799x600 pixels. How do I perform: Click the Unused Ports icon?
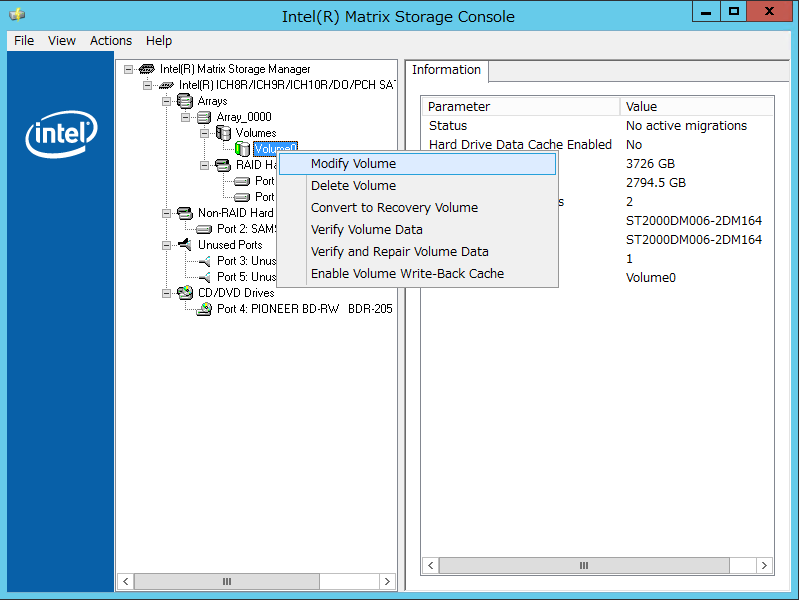pos(184,245)
